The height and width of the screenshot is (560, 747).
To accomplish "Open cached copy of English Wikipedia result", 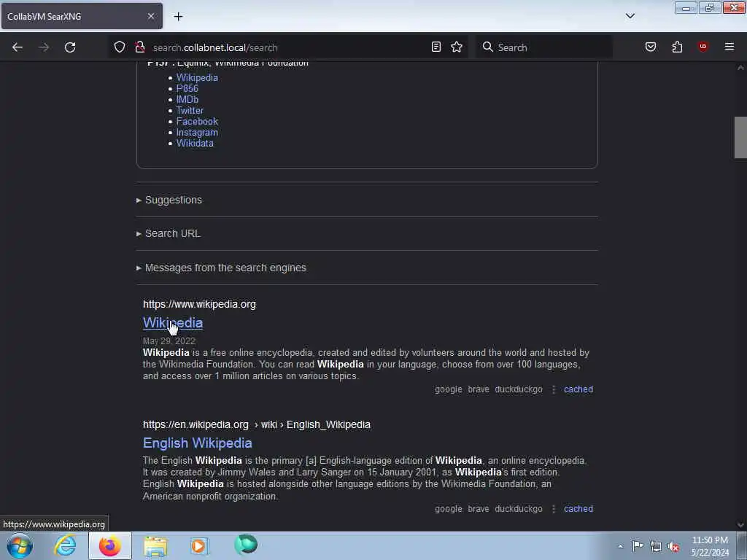I will [x=578, y=509].
